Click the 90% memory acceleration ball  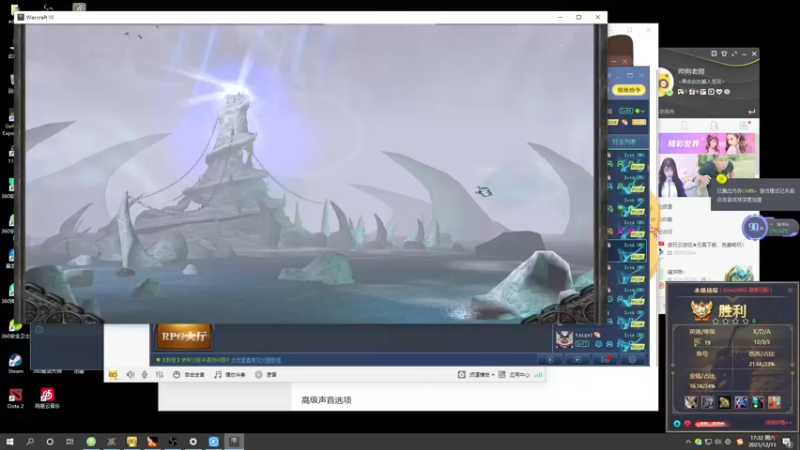(754, 227)
